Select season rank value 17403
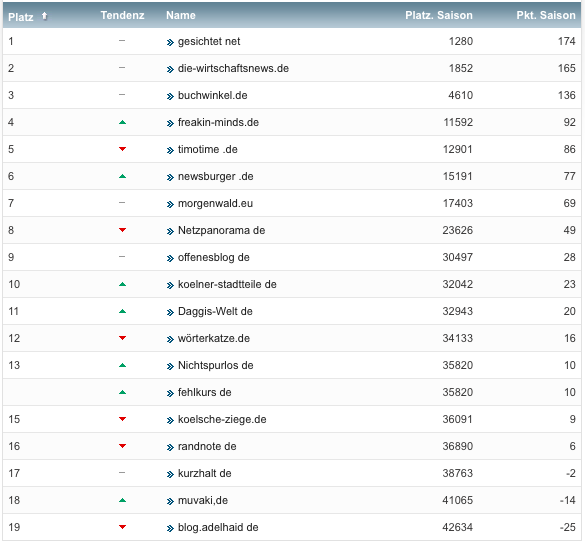This screenshot has width=585, height=544. pos(458,203)
